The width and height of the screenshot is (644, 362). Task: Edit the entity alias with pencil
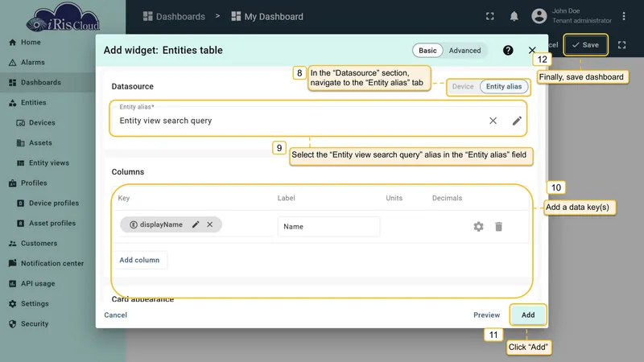click(517, 121)
